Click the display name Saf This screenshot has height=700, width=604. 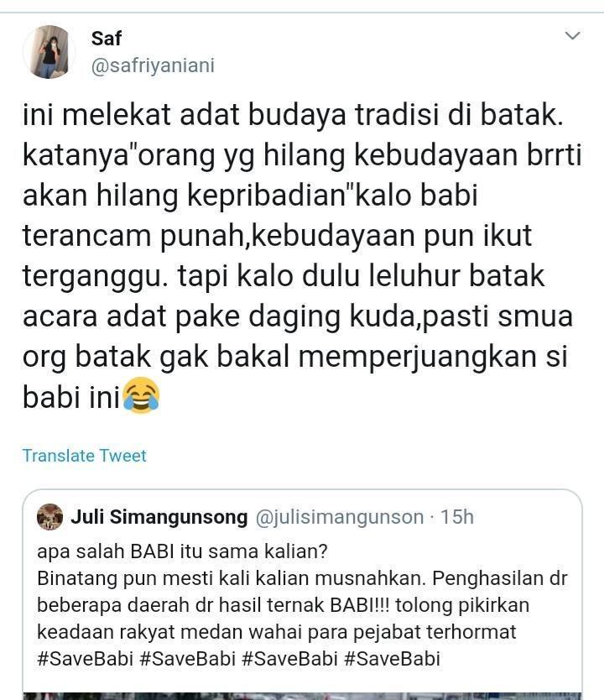(x=107, y=39)
